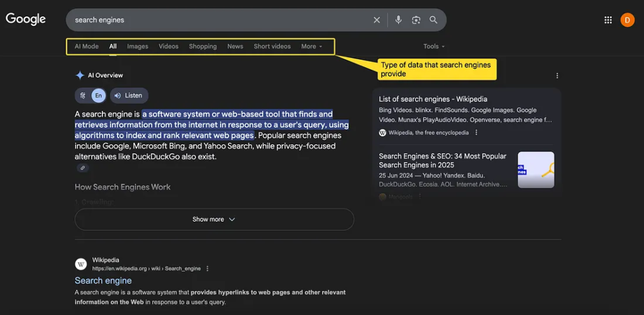Screen dimensions: 644x315
Task: Open search by image camera icon
Action: point(416,19)
